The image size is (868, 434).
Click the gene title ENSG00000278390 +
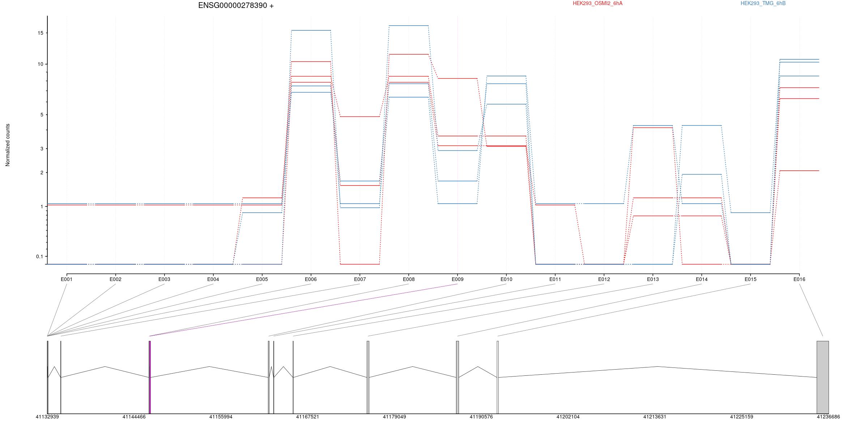(236, 5)
